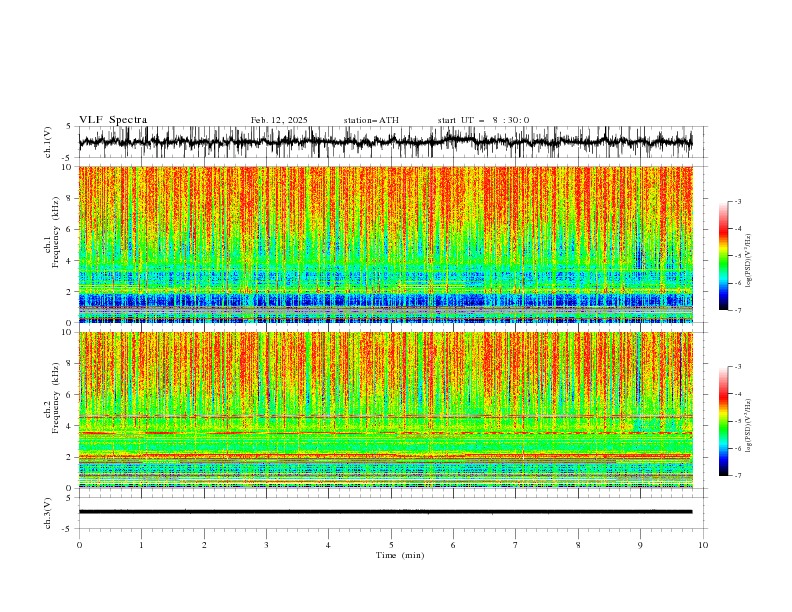792x612 pixels.
Task: Click the time axis tick label '10'
Action: 703,545
